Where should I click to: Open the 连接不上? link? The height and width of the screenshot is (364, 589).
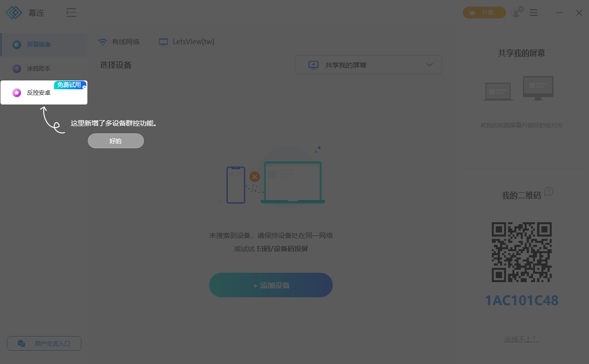520,339
